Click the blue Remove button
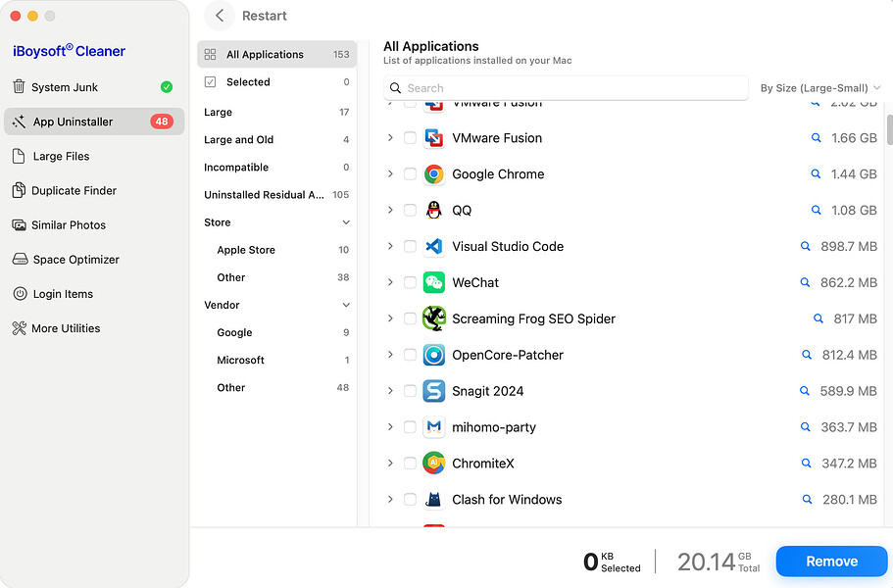 [x=831, y=562]
